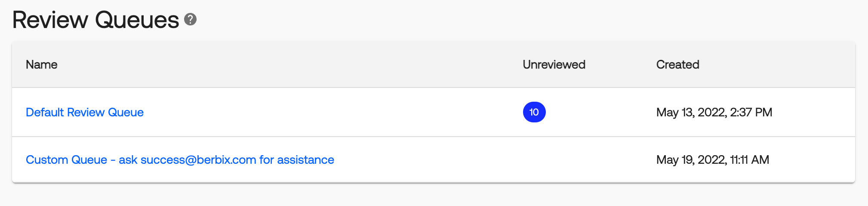Open the Custom Queue link
The height and width of the screenshot is (206, 868).
179,160
